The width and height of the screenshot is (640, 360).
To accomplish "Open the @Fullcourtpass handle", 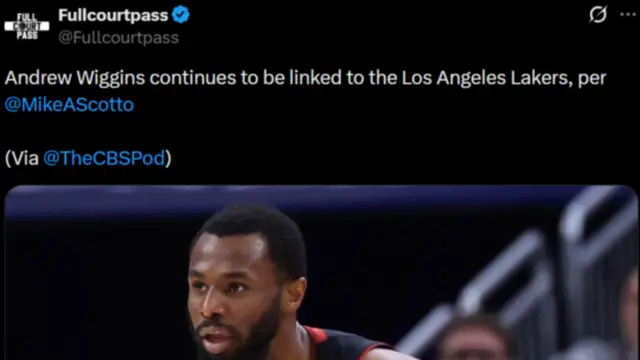I will click(x=118, y=38).
